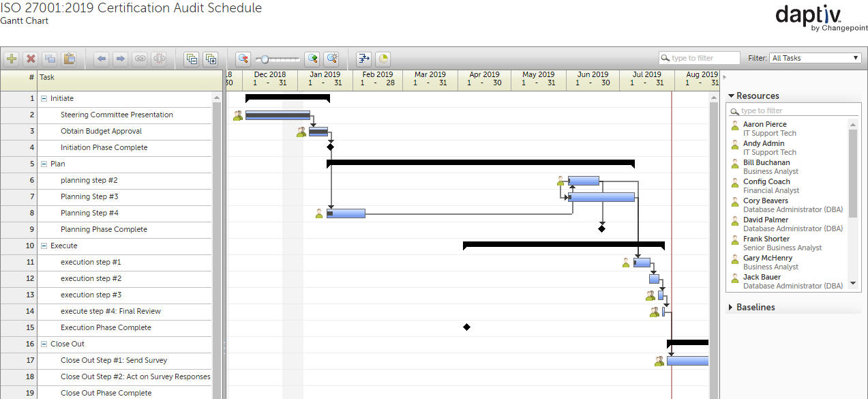Viewport: 868px width, 399px height.
Task: Click the Execute summary bar in chart
Action: tap(563, 245)
